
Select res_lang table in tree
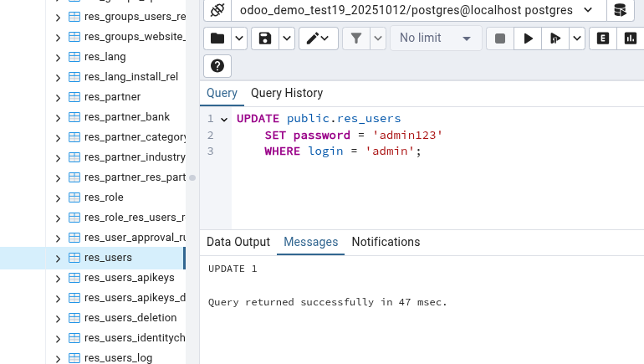[x=105, y=57]
